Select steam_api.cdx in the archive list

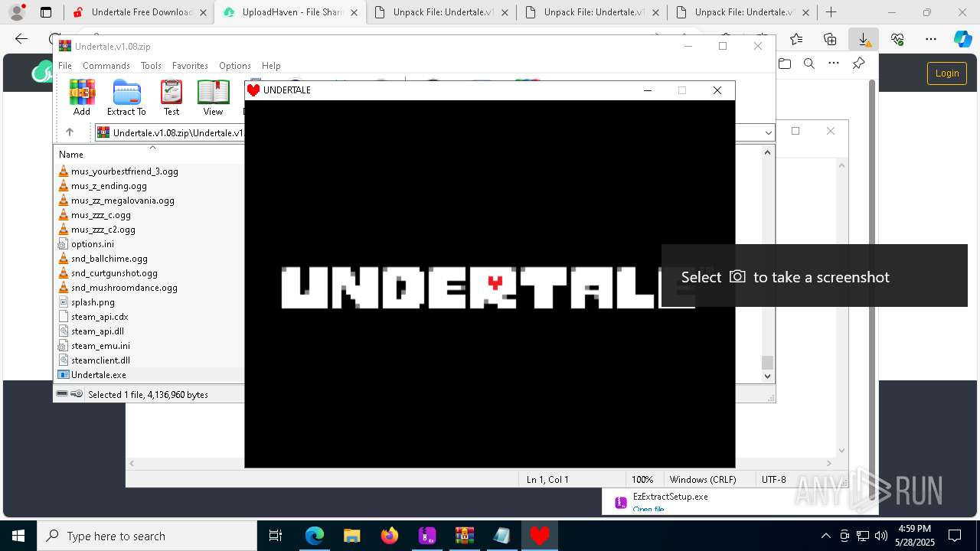point(100,317)
